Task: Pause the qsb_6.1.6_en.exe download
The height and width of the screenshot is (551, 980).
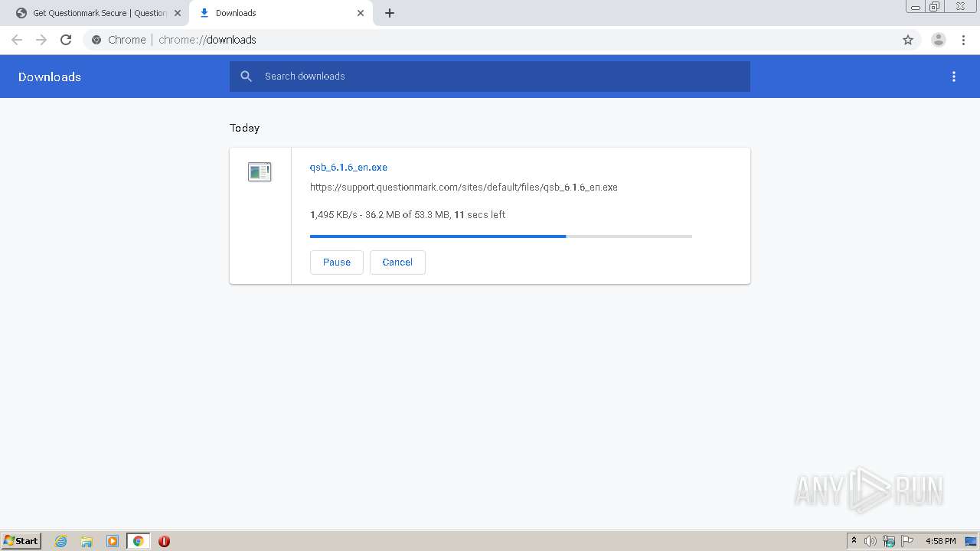Action: click(x=337, y=262)
